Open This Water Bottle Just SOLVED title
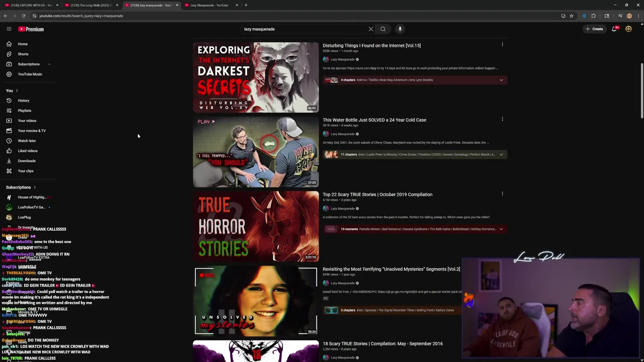Screen dimensions: 644x362 [374, 120]
